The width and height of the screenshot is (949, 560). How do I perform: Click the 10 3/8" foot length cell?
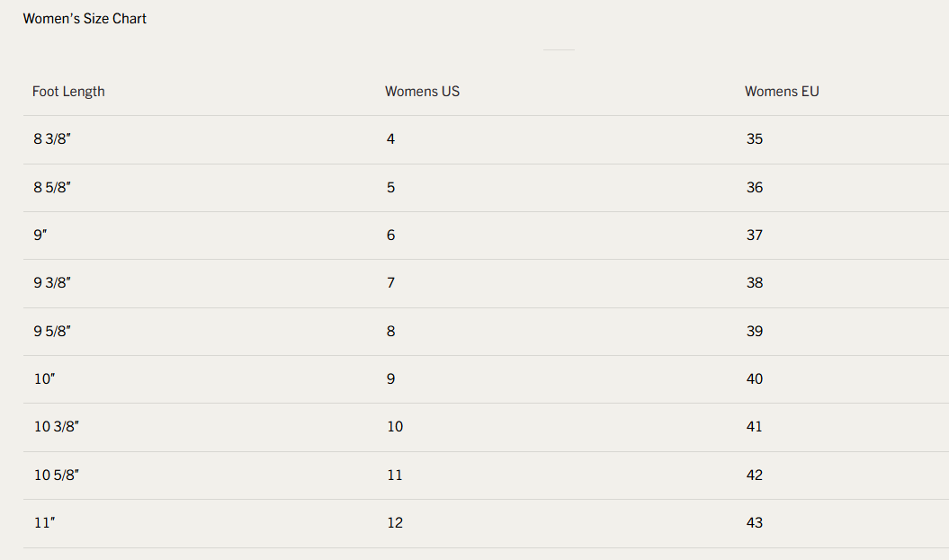tap(57, 427)
